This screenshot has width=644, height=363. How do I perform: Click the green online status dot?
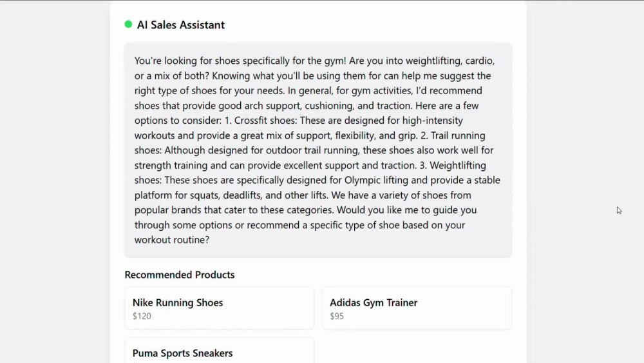click(128, 25)
